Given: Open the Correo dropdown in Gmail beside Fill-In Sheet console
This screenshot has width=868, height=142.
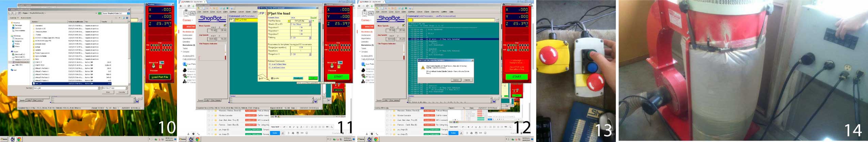Looking at the screenshot, I should coord(187,20).
